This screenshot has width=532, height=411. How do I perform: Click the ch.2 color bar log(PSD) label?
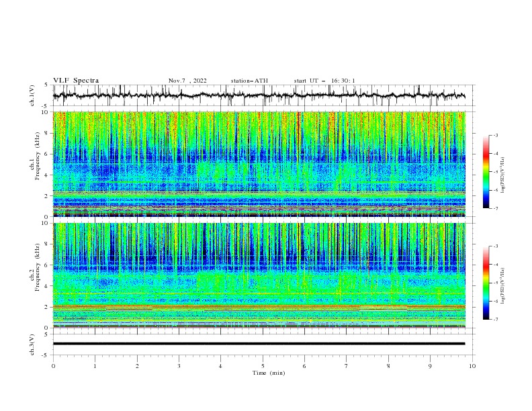(503, 285)
